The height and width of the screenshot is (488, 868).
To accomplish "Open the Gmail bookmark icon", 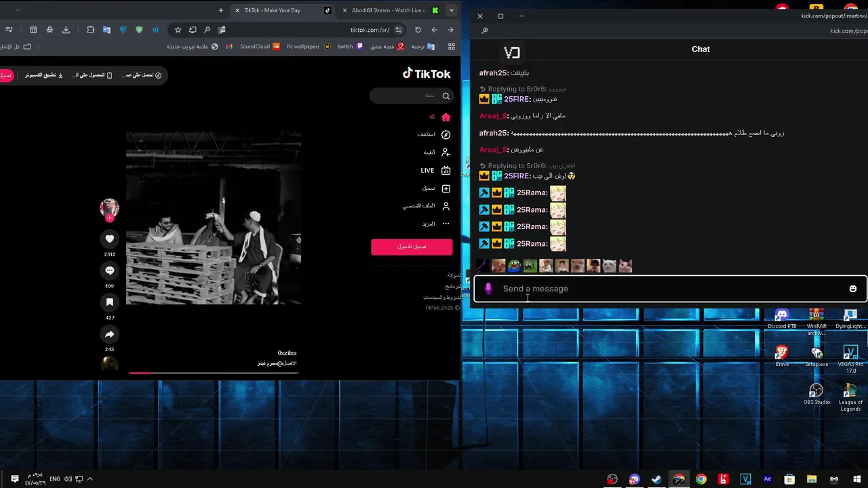I will [229, 47].
